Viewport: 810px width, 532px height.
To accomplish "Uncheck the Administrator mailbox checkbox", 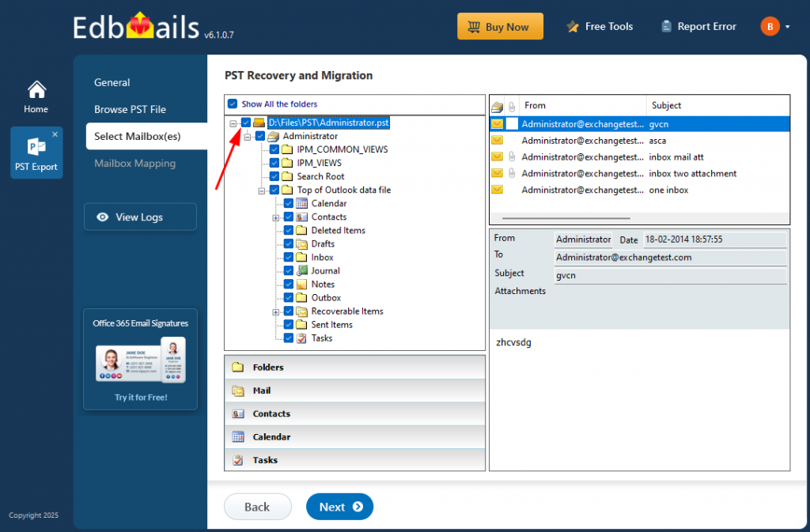I will click(259, 136).
